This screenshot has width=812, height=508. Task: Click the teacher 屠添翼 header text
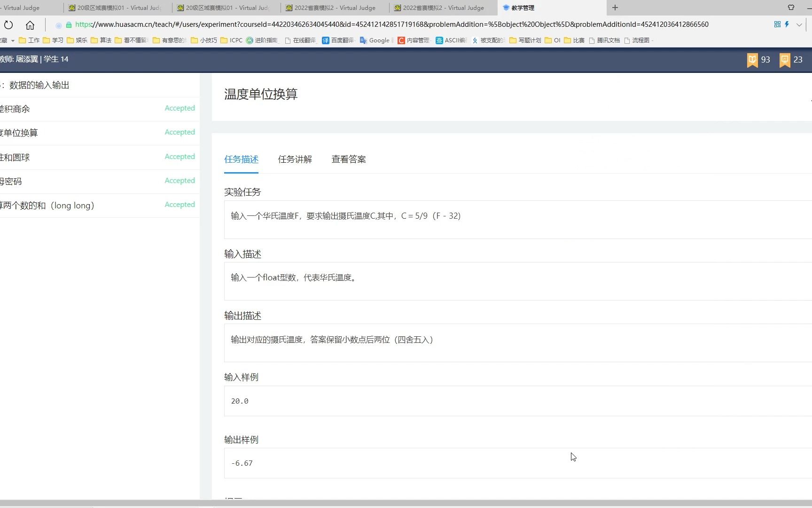point(19,59)
